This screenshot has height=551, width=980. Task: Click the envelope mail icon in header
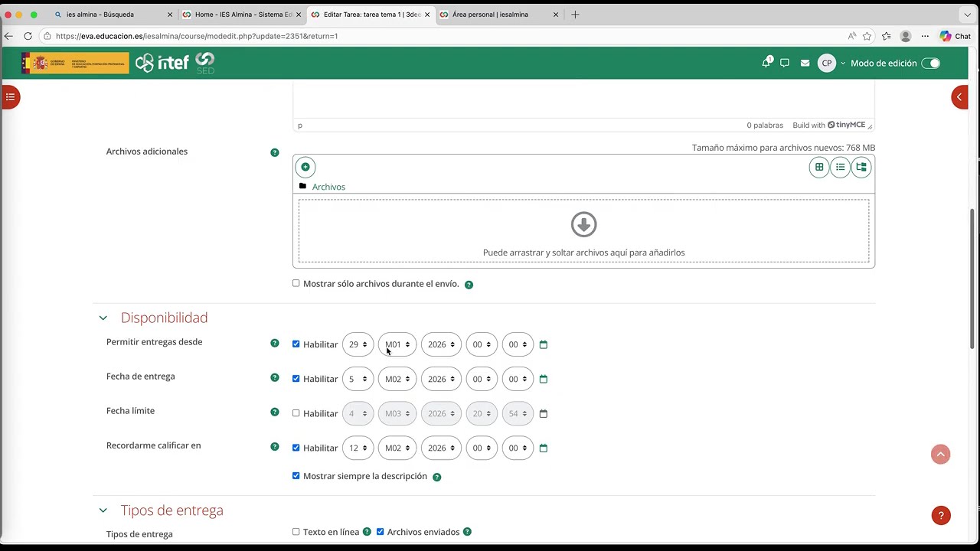point(805,64)
